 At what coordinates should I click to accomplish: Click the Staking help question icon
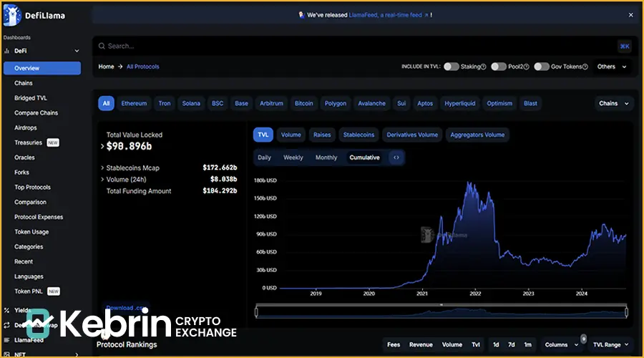coord(484,67)
